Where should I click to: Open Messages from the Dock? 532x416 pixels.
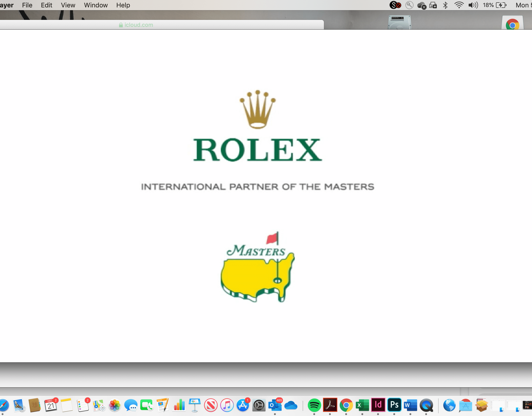tap(131, 405)
